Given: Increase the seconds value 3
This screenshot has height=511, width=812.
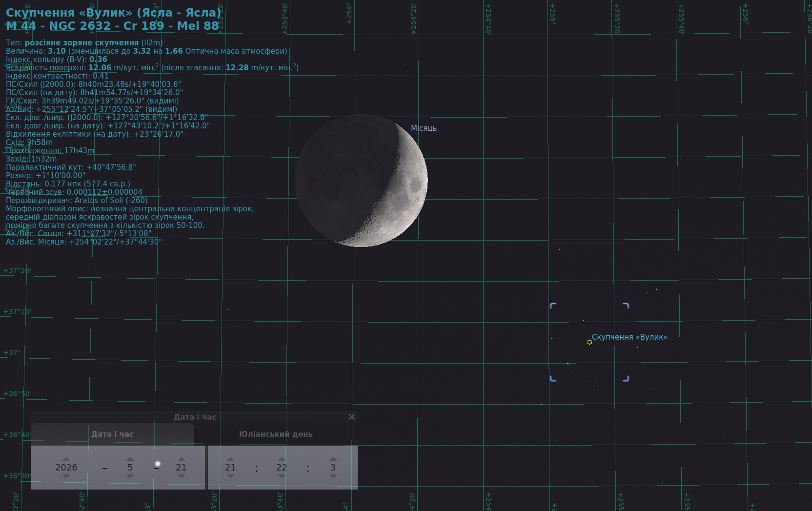Looking at the screenshot, I should 333,459.
